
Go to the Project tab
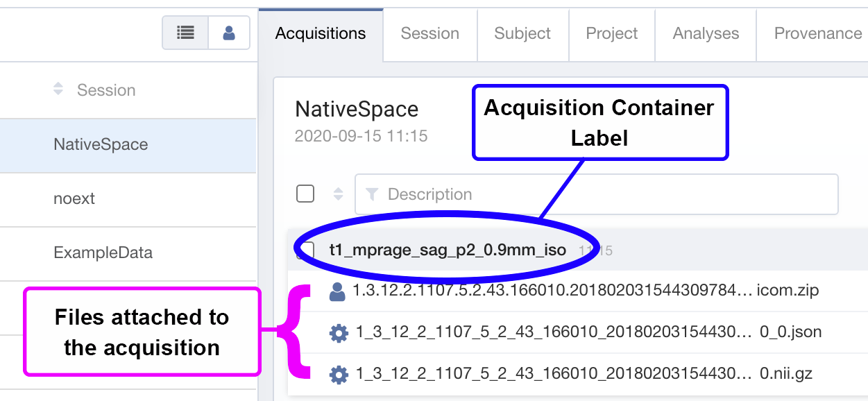[x=611, y=33]
